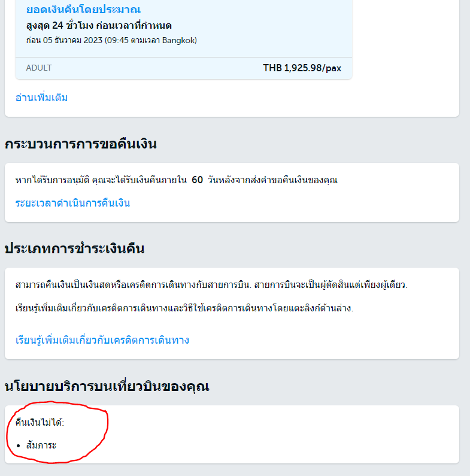Click the กระบวนการการขอคืนเงิน section heading
Image resolution: width=470 pixels, height=476 pixels.
pos(81,144)
